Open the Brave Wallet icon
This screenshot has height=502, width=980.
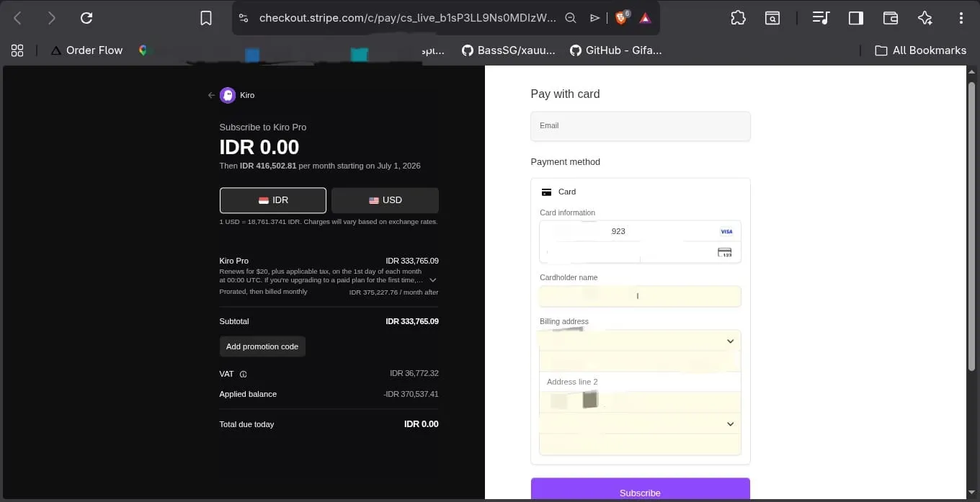(891, 18)
